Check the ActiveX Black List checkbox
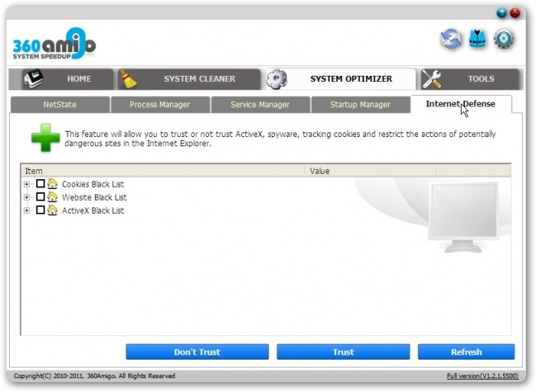536x392 pixels. click(41, 210)
